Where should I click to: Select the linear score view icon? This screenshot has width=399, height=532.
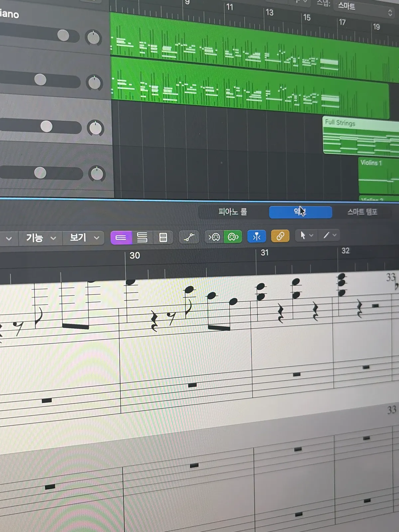click(121, 237)
